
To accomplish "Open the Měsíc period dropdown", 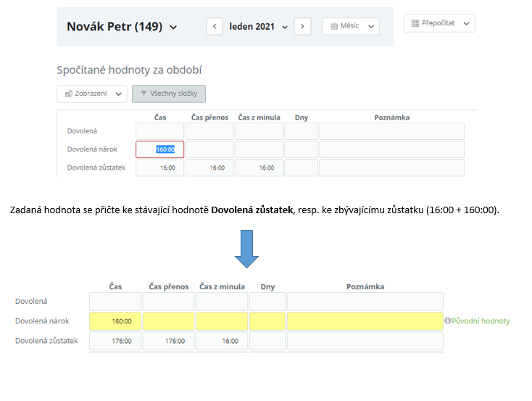I will [x=351, y=27].
